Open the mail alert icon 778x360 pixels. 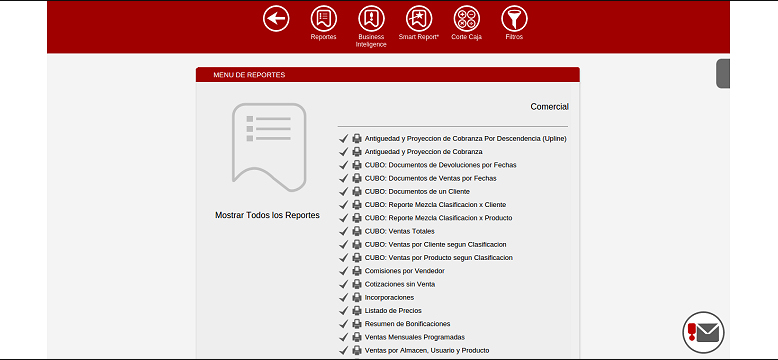pos(704,332)
